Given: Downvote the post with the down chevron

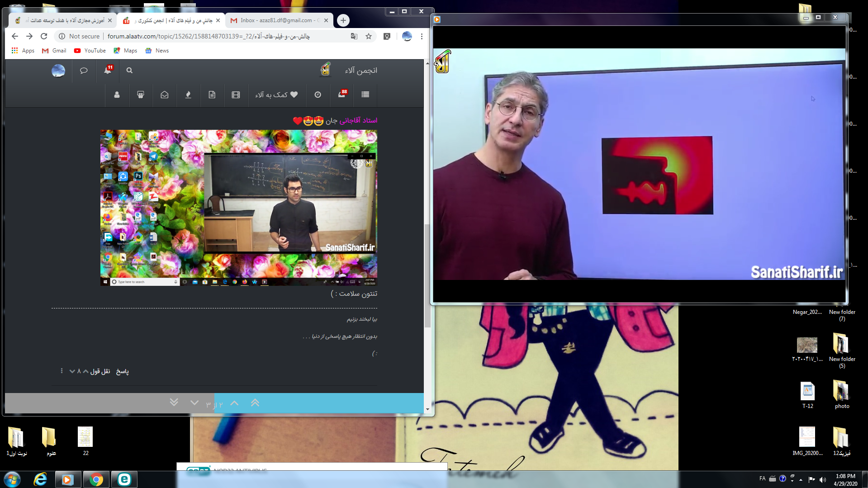Looking at the screenshot, I should (x=72, y=371).
